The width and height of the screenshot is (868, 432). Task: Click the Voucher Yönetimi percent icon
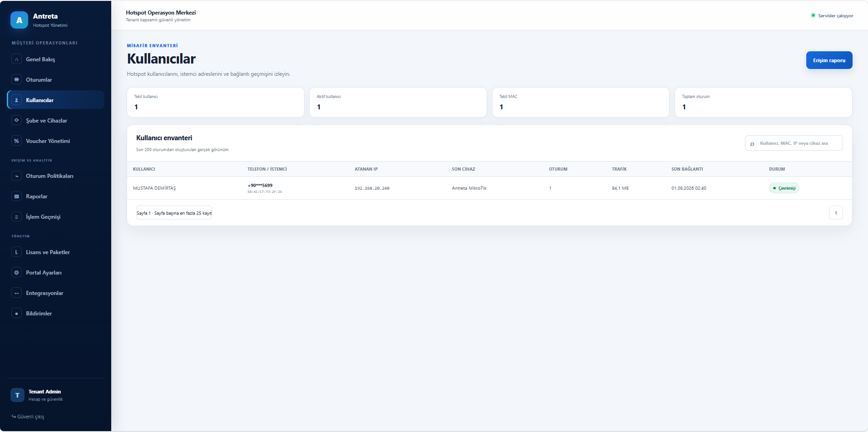click(x=16, y=141)
